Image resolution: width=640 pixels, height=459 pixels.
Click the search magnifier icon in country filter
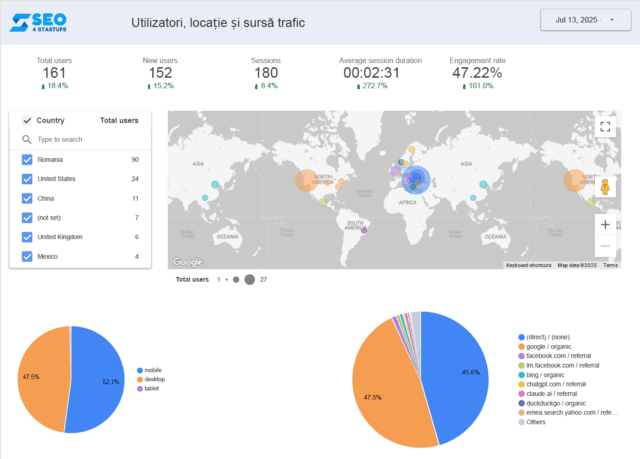click(27, 139)
